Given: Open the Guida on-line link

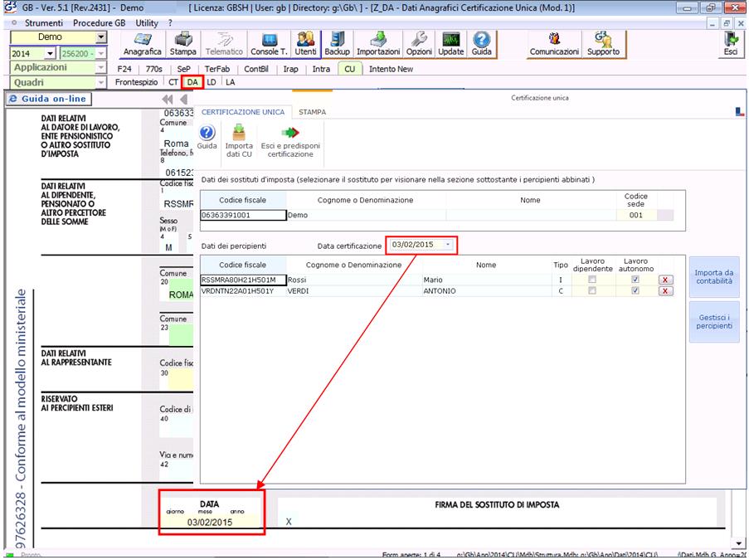Looking at the screenshot, I should [49, 99].
